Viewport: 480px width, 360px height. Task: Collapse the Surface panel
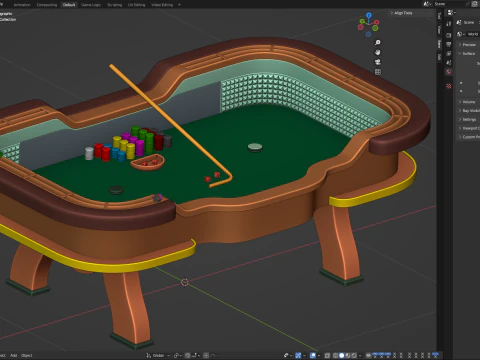(x=468, y=54)
